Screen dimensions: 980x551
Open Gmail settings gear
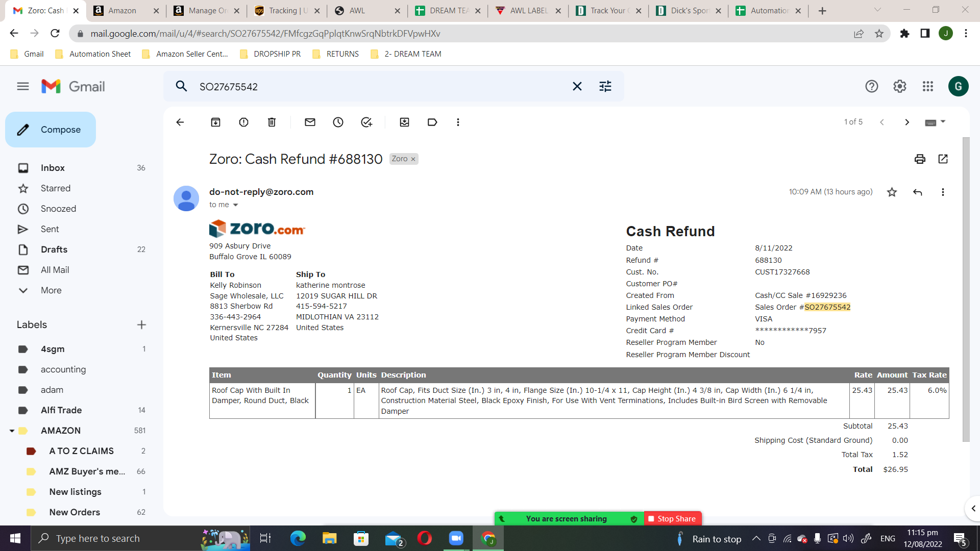(900, 86)
